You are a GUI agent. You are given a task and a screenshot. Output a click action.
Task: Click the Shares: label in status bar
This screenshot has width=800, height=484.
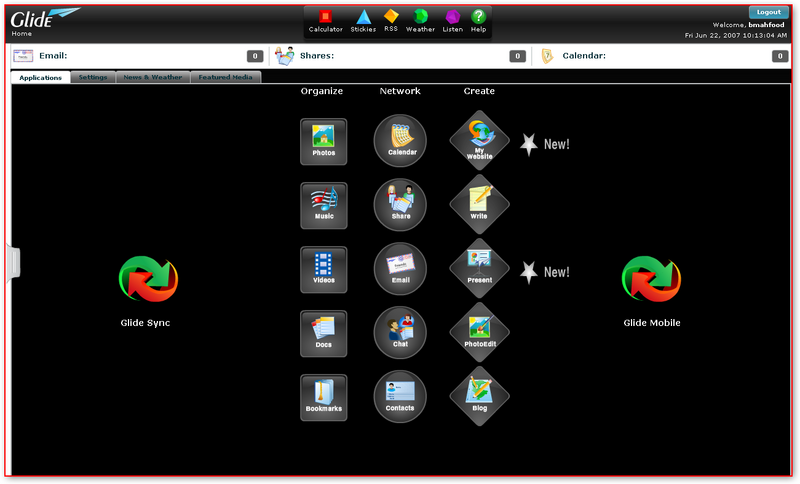click(x=317, y=56)
